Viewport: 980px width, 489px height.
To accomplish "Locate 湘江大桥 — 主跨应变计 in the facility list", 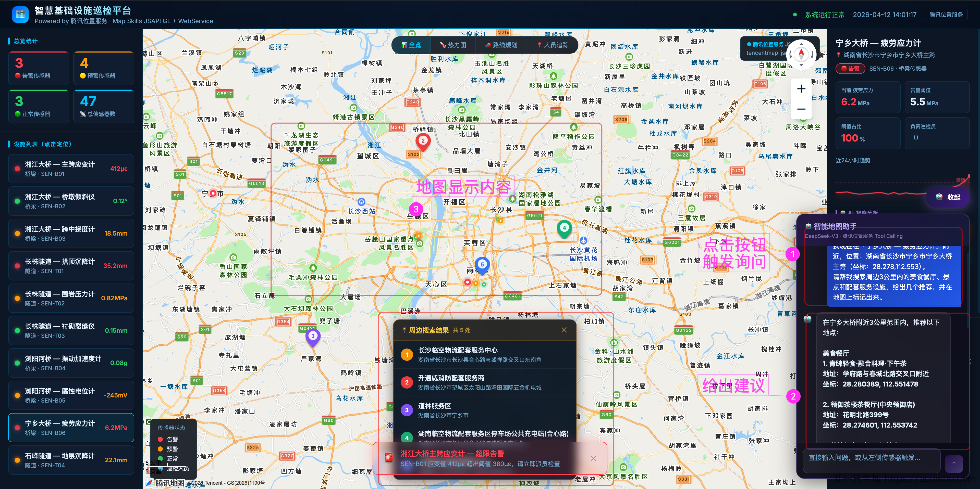I will tap(71, 169).
